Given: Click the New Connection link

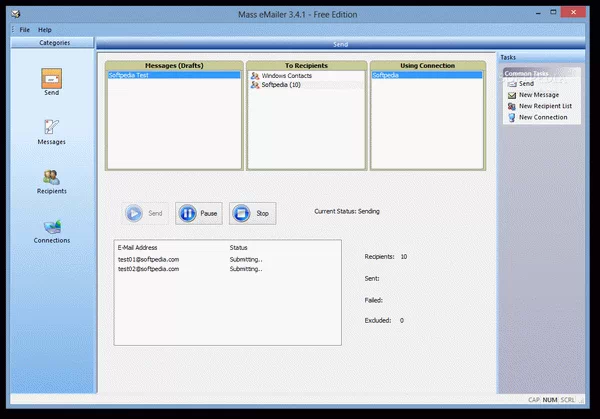Looking at the screenshot, I should (x=543, y=117).
